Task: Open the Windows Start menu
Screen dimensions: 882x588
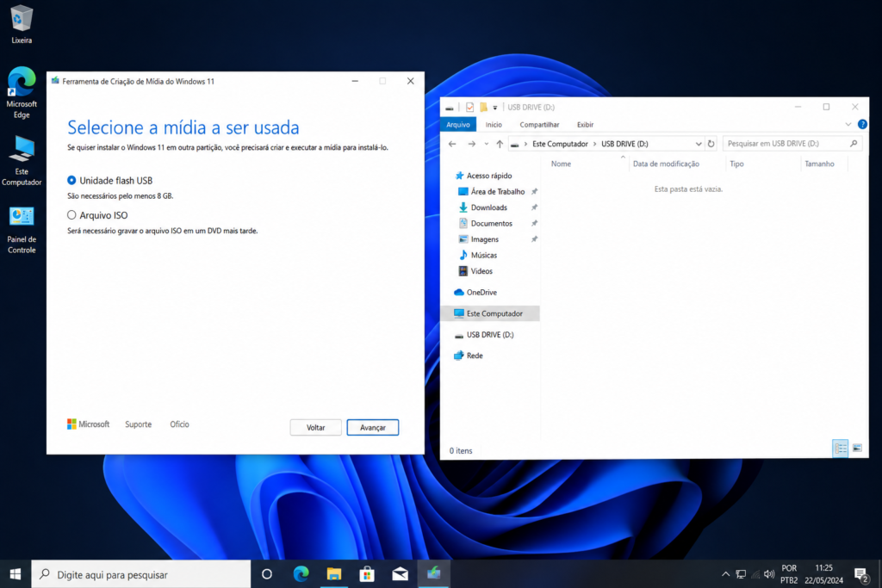Action: tap(16, 574)
